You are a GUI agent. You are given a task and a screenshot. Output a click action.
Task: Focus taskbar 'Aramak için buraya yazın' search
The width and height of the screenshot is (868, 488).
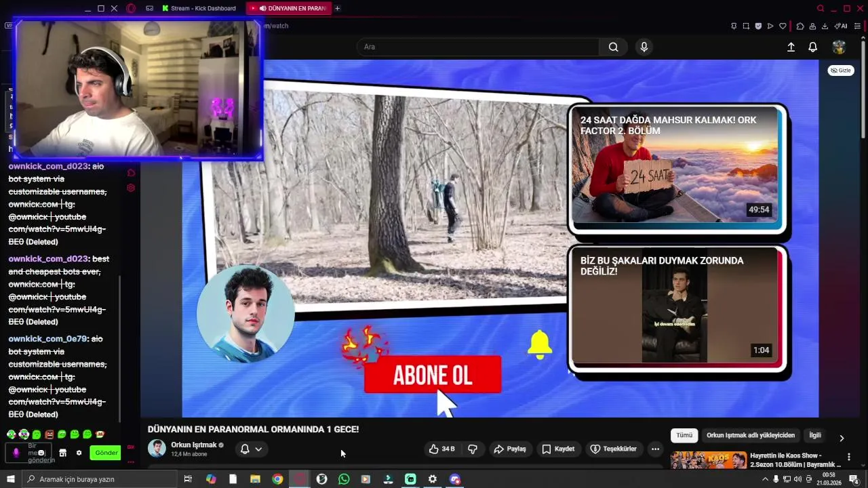coord(100,479)
